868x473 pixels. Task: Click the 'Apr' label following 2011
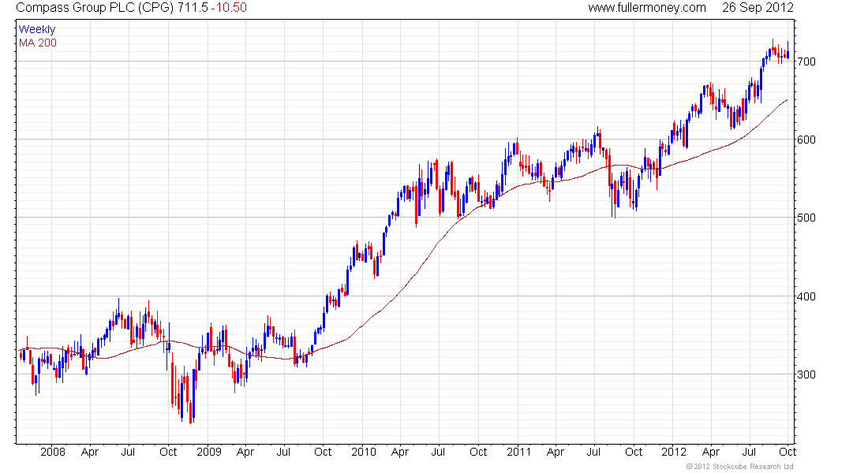tap(556, 453)
